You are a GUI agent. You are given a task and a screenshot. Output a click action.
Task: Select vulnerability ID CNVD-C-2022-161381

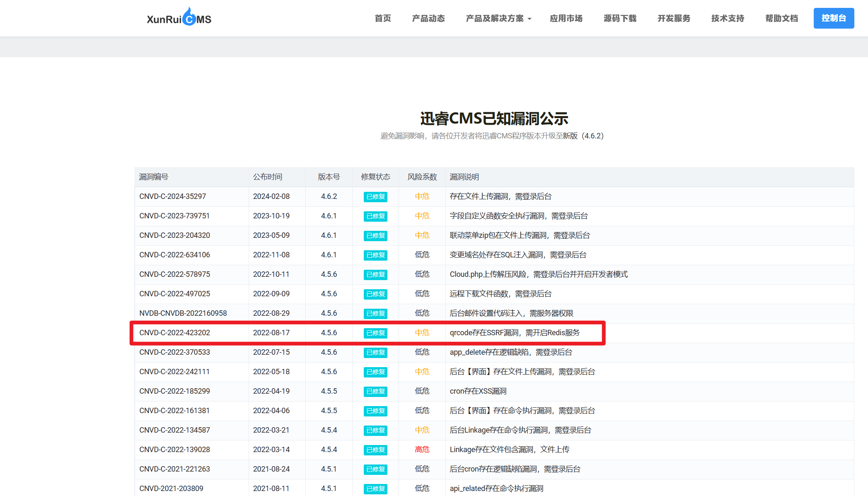pyautogui.click(x=174, y=411)
